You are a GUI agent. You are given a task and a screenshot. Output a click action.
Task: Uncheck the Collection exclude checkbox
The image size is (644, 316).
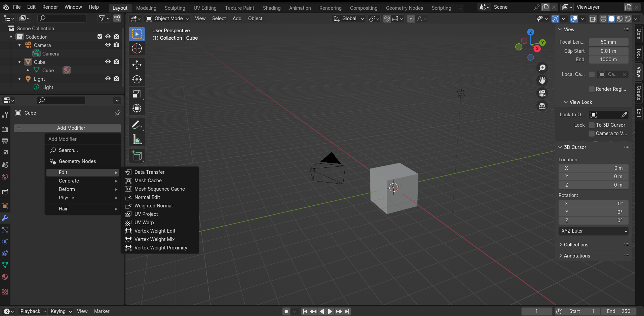(100, 37)
